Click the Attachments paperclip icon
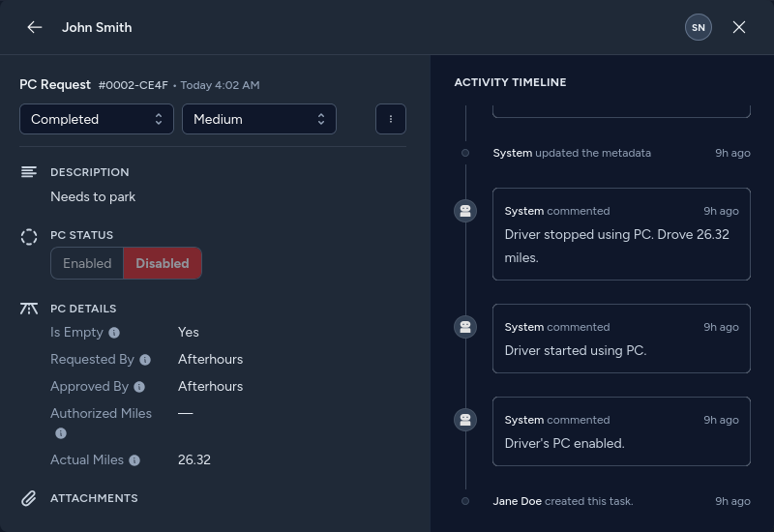This screenshot has width=774, height=532. [29, 498]
